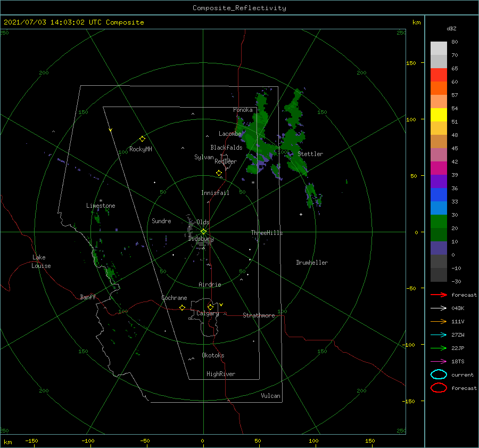The image size is (479, 448).
Task: Click the Sundre town label
Action: pos(161,221)
